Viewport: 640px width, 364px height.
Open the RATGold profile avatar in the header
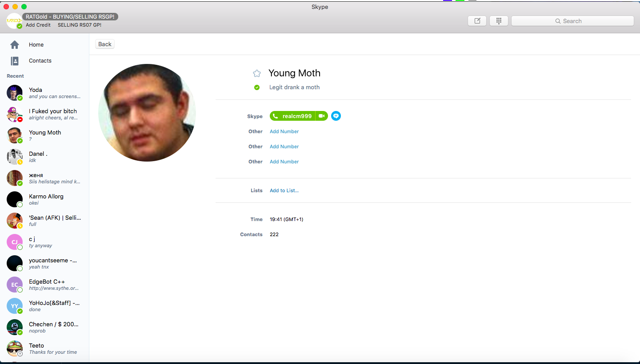14,21
